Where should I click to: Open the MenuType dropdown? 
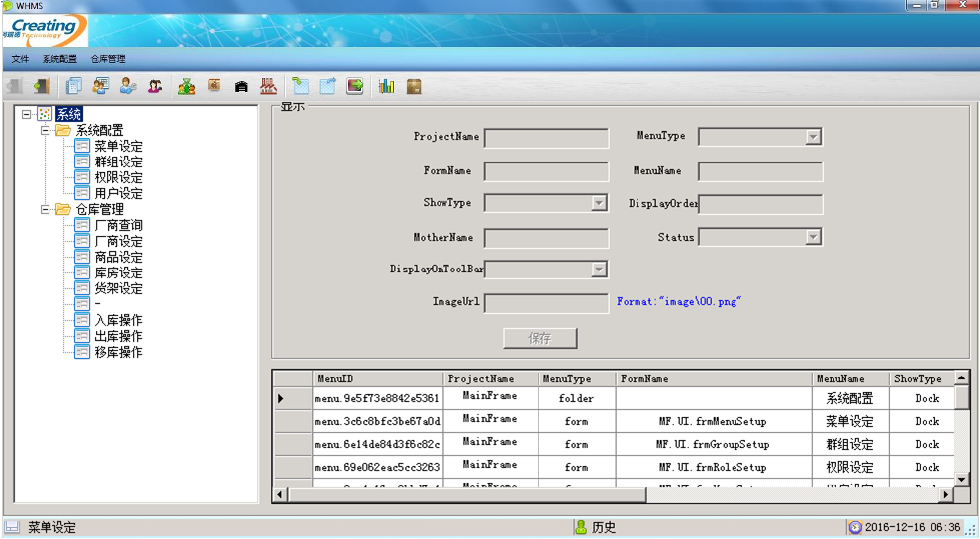click(813, 137)
